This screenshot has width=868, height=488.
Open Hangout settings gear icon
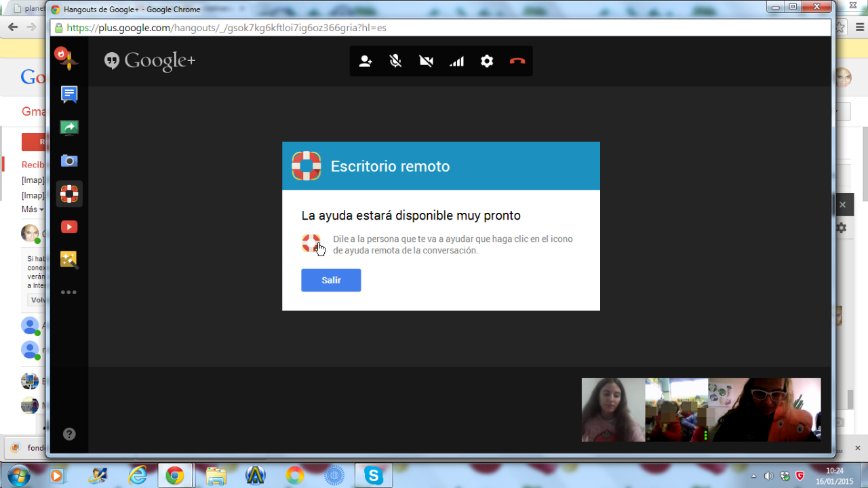[487, 61]
